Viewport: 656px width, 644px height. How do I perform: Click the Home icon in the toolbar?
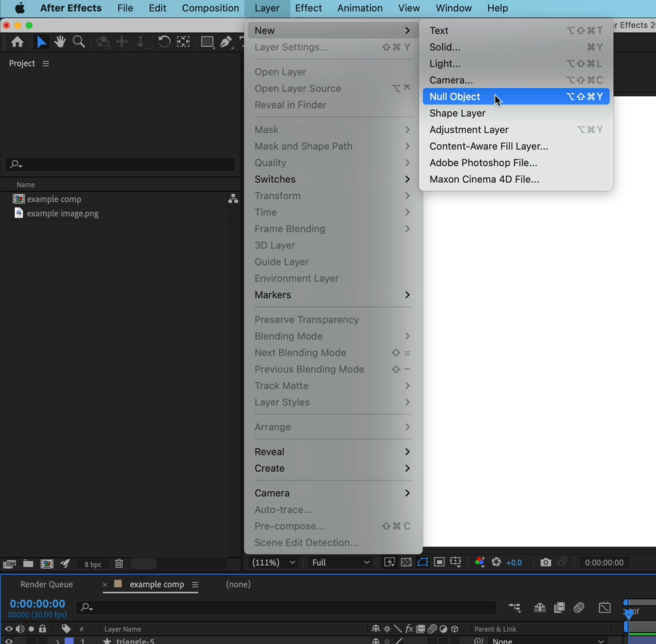coord(17,42)
